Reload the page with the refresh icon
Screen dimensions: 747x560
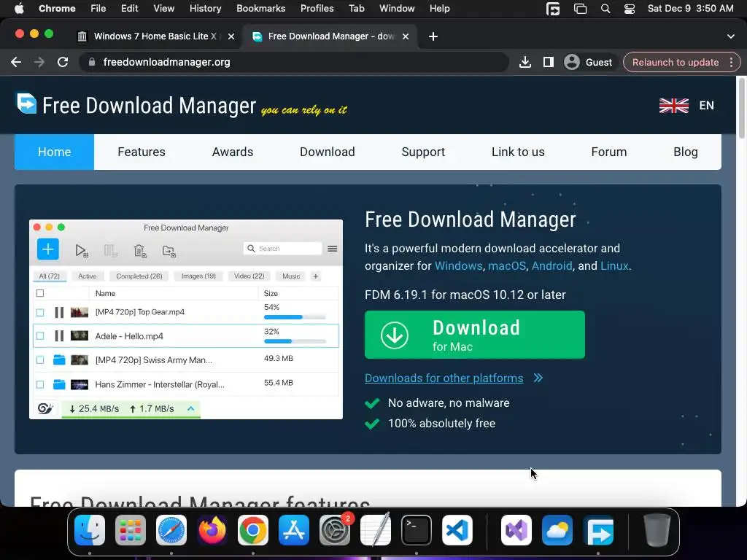tap(63, 62)
